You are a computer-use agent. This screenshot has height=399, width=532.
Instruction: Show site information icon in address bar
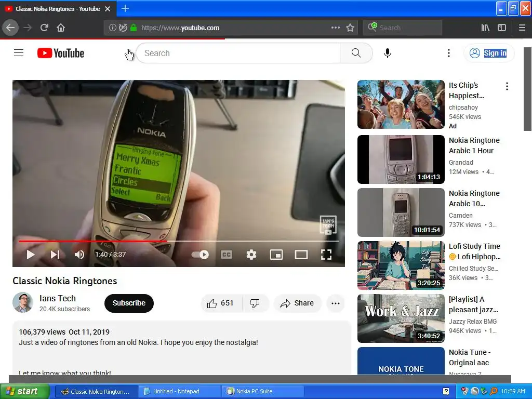(x=112, y=28)
